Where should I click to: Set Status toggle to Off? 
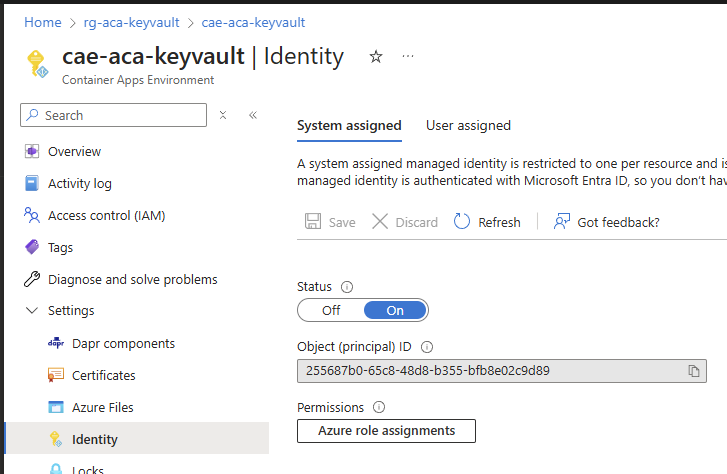(331, 310)
